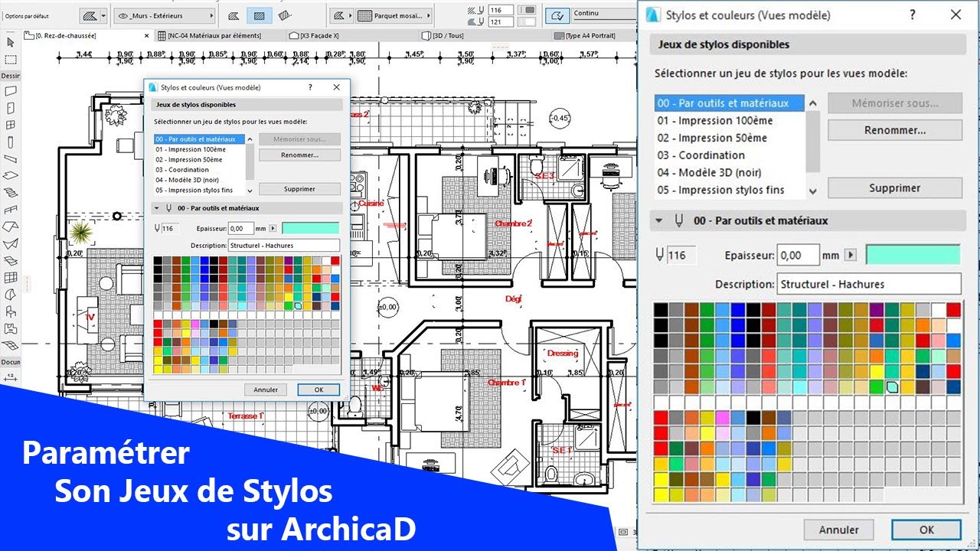Click Annuler in the small dialog
This screenshot has width=980, height=551.
(x=266, y=390)
